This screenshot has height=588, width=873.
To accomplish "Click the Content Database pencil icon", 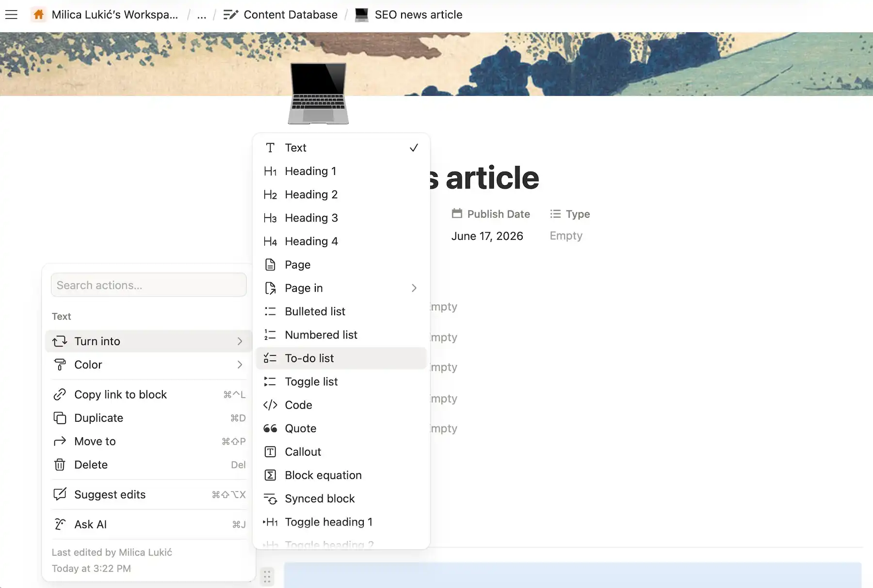I will click(x=230, y=15).
